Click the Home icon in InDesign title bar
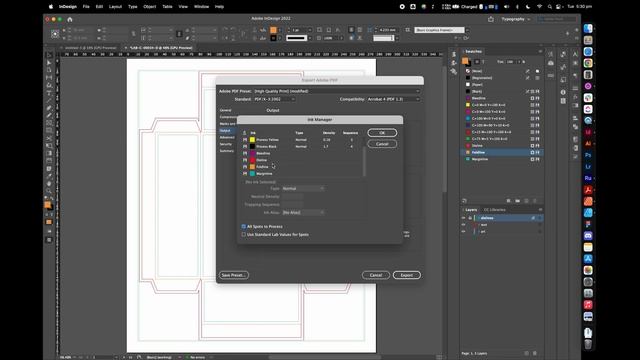The width and height of the screenshot is (640, 360). (70, 19)
